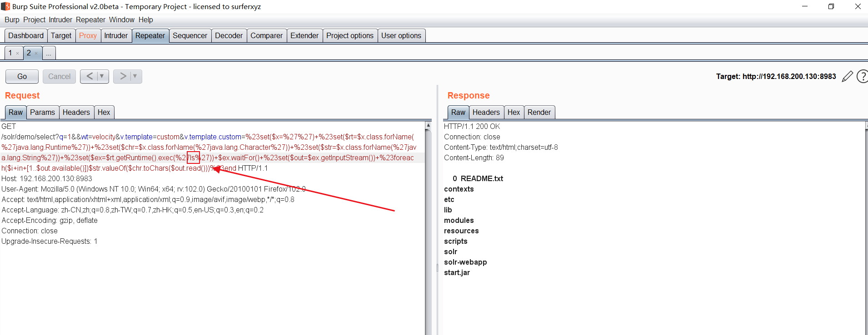The height and width of the screenshot is (335, 868).
Task: Switch to the Decoder tab
Action: pyautogui.click(x=229, y=36)
